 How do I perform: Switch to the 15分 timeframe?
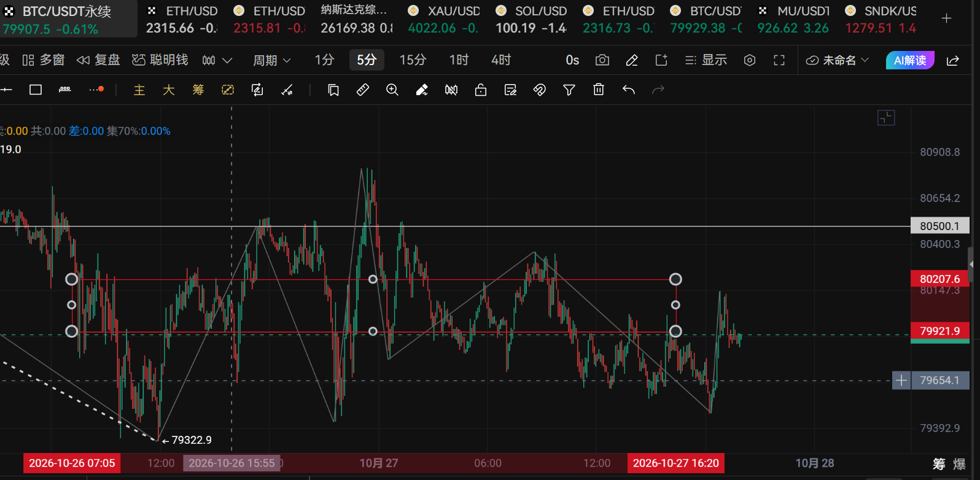pos(413,60)
